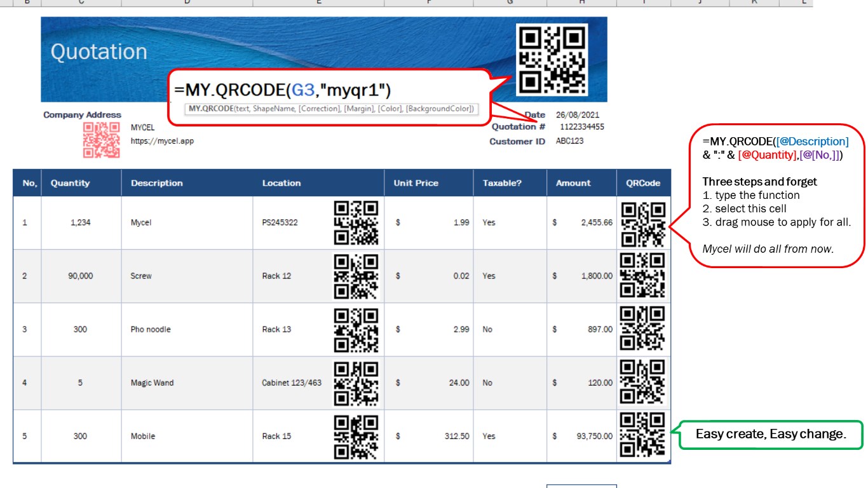Select the QRCode column image in Mycel row
The height and width of the screenshot is (488, 868).
pyautogui.click(x=643, y=224)
